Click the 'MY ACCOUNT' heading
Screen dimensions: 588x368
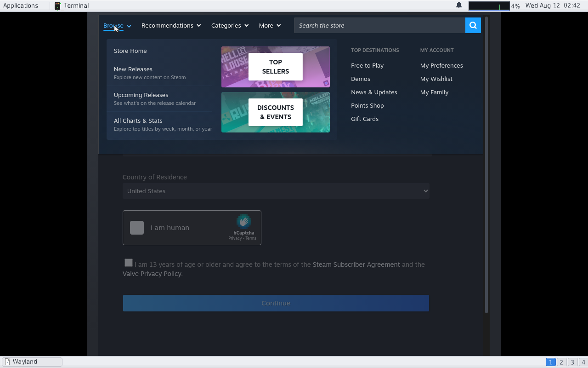click(437, 50)
